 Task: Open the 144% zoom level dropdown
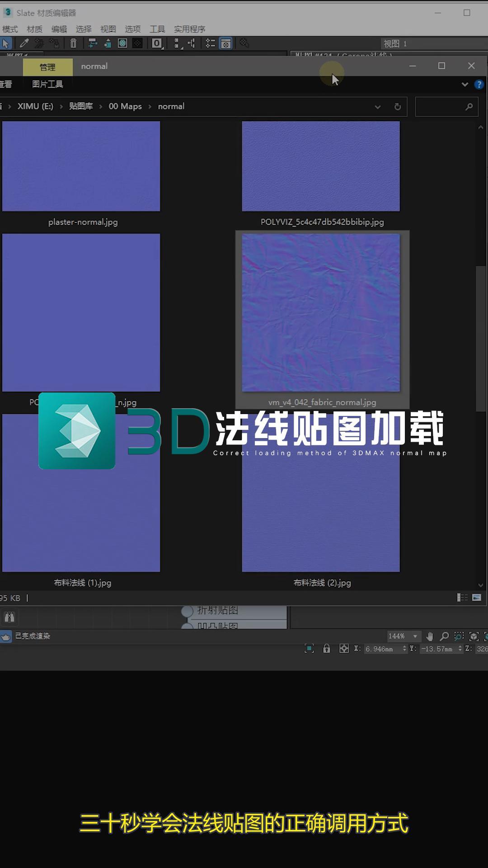point(415,637)
